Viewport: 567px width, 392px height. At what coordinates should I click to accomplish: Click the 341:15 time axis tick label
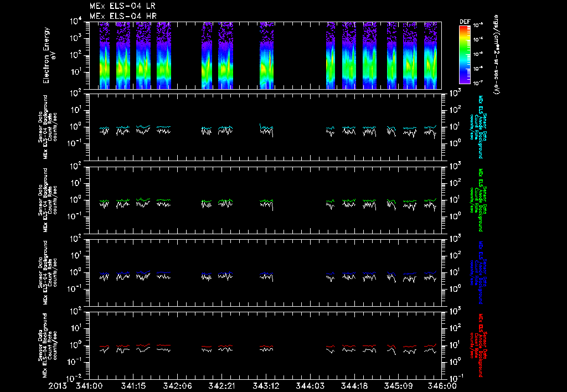tap(133, 386)
